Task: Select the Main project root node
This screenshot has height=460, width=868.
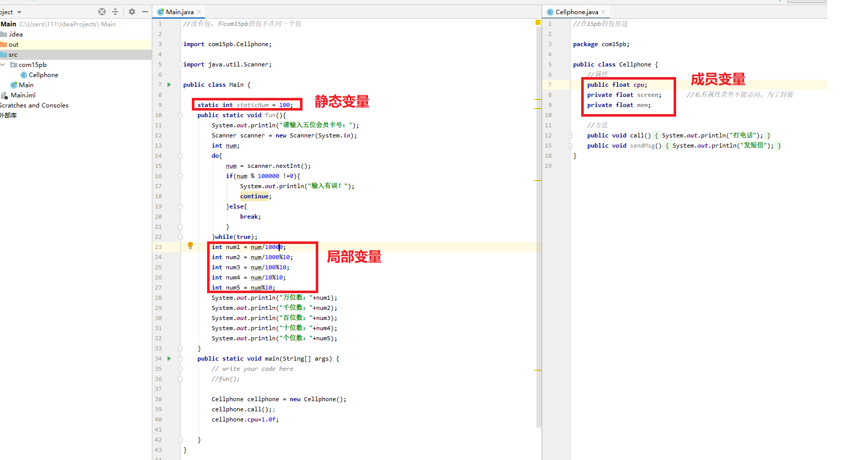Action: coord(9,24)
